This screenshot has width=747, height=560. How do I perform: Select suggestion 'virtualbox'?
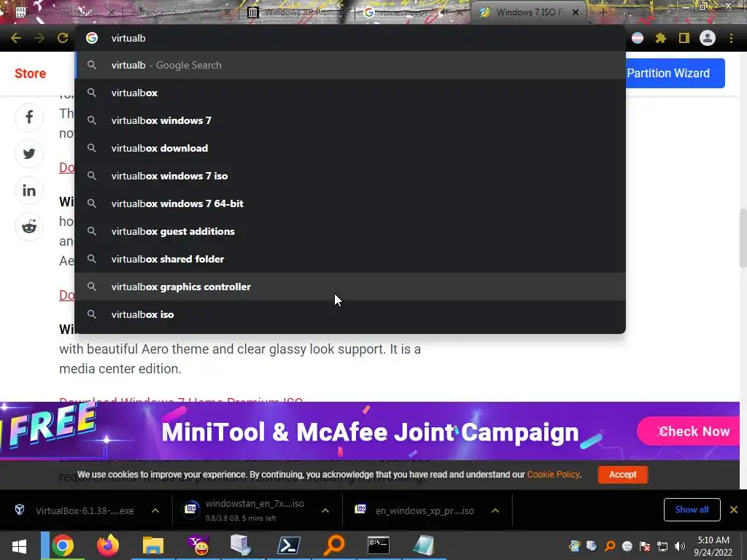coord(350,93)
